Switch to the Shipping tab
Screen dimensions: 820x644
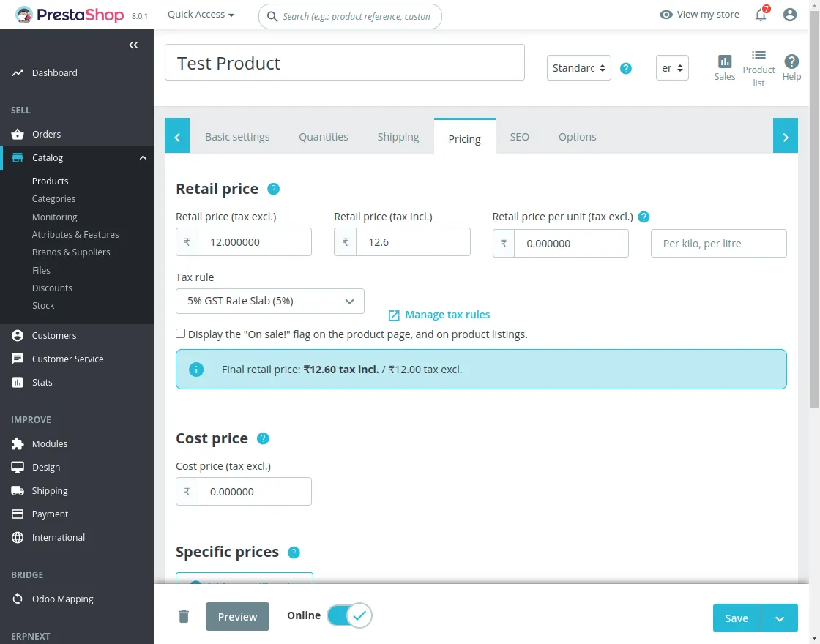398,137
